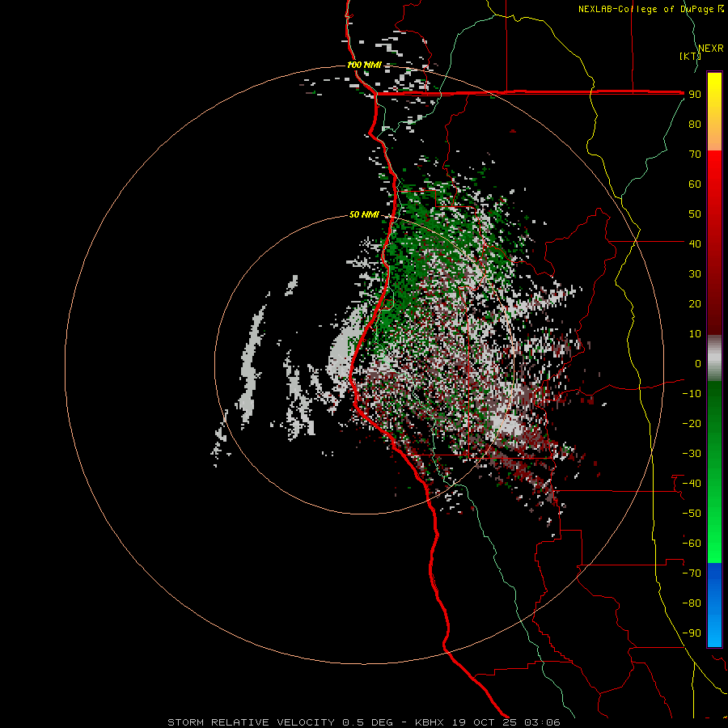Click the -40 scale value

click(692, 484)
